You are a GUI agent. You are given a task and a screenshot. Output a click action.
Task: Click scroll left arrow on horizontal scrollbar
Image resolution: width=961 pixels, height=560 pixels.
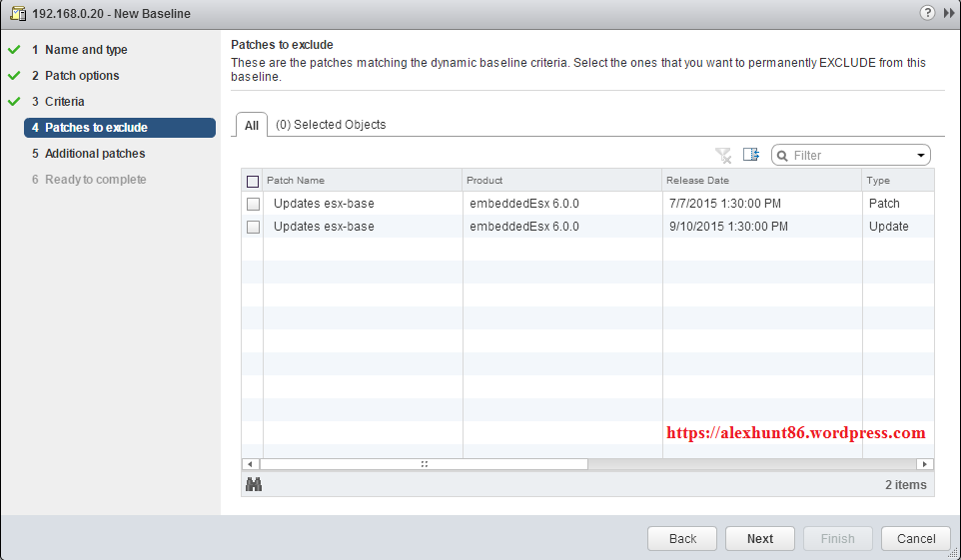click(x=250, y=464)
